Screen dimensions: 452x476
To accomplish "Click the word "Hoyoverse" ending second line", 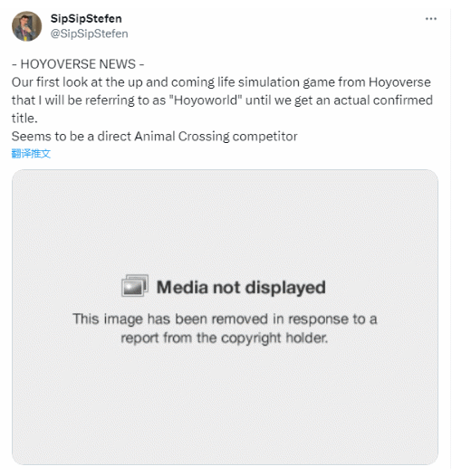I will (399, 82).
